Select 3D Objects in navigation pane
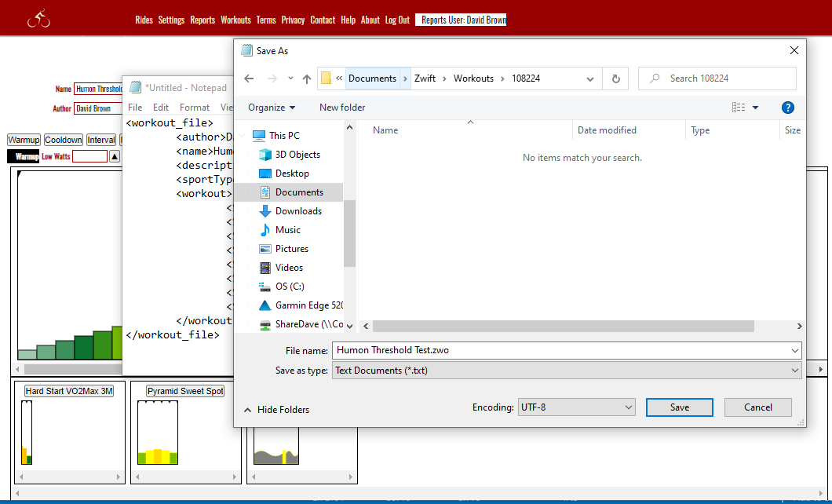This screenshot has height=504, width=832. [297, 155]
